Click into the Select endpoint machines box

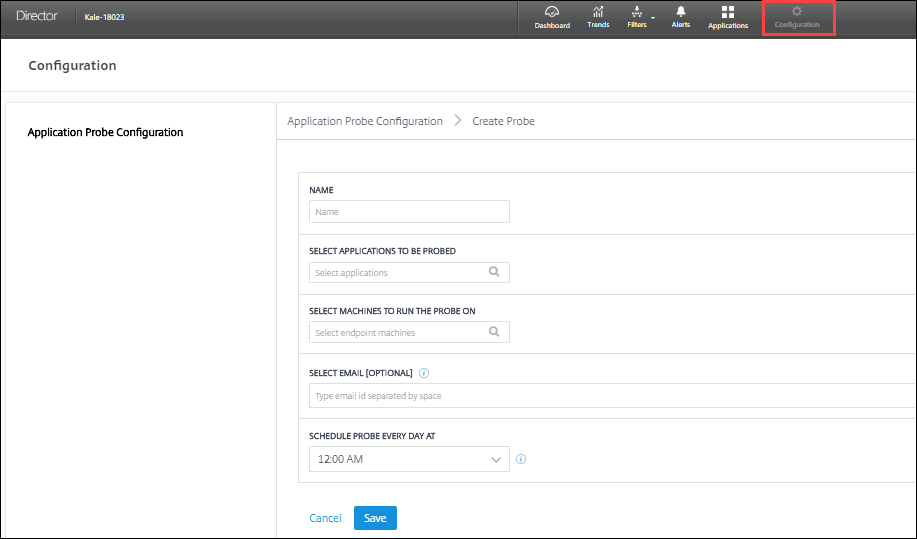tap(397, 332)
